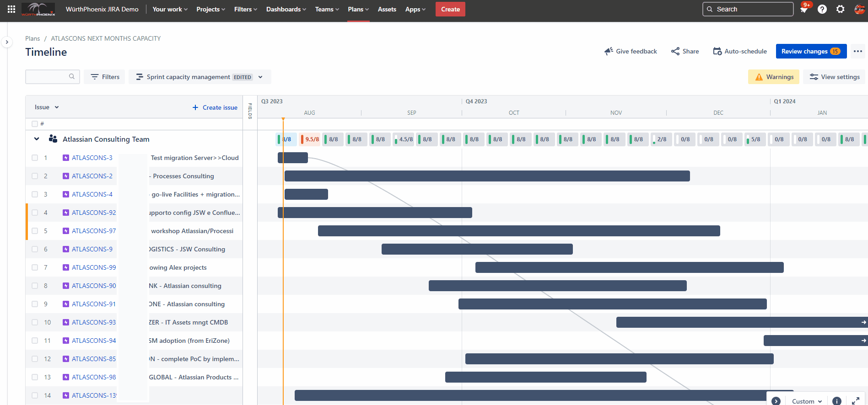Click the overbooked 9.5/8 sprint capacity cell
The width and height of the screenshot is (868, 405).
(310, 139)
